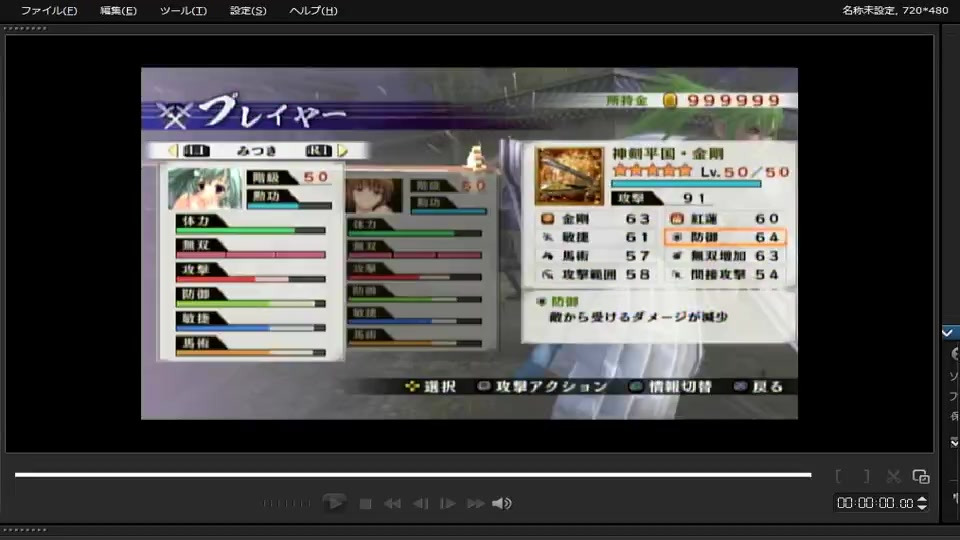
Task: Click the white preview seek bar
Action: pyautogui.click(x=413, y=474)
